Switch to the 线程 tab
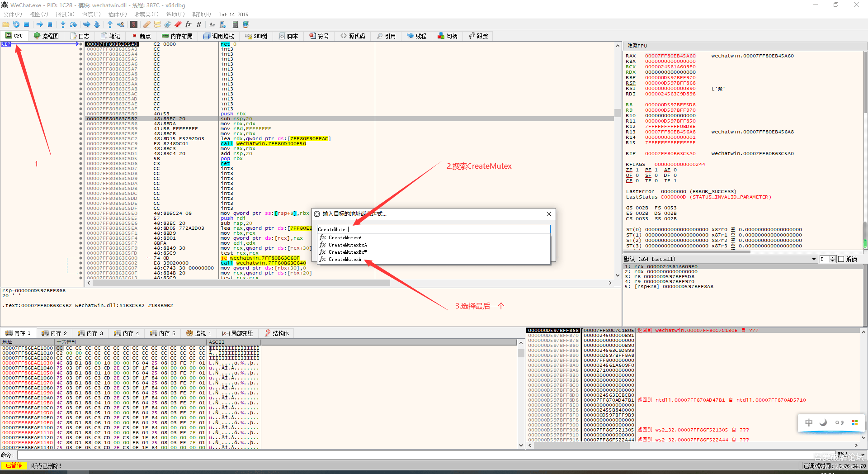The width and height of the screenshot is (868, 474). click(417, 36)
